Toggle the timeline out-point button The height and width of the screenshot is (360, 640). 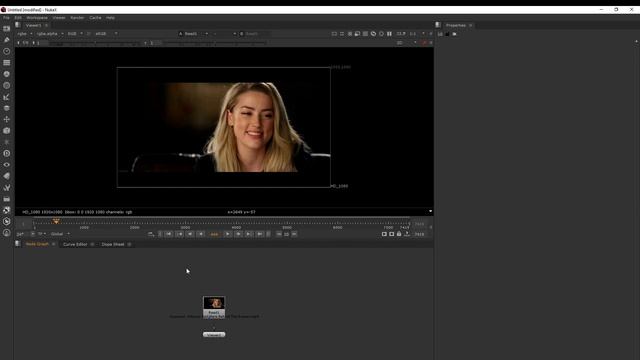[x=268, y=234]
